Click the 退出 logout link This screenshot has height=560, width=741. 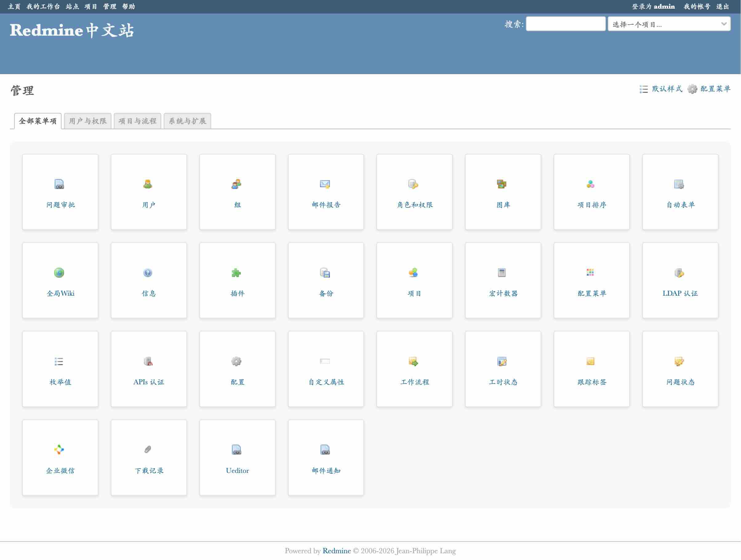point(723,6)
